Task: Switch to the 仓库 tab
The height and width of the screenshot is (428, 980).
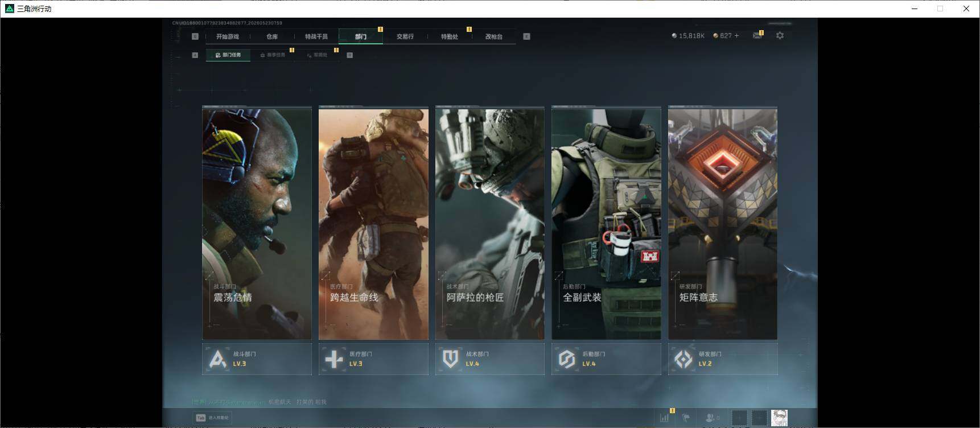Action: tap(272, 36)
